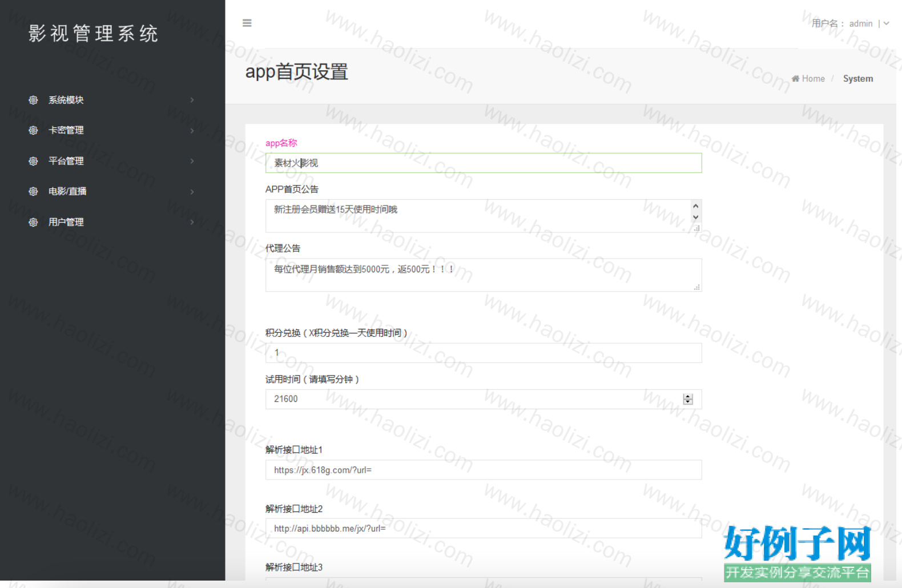902x588 pixels.
Task: Click the 系统模块 gear icon
Action: (33, 100)
